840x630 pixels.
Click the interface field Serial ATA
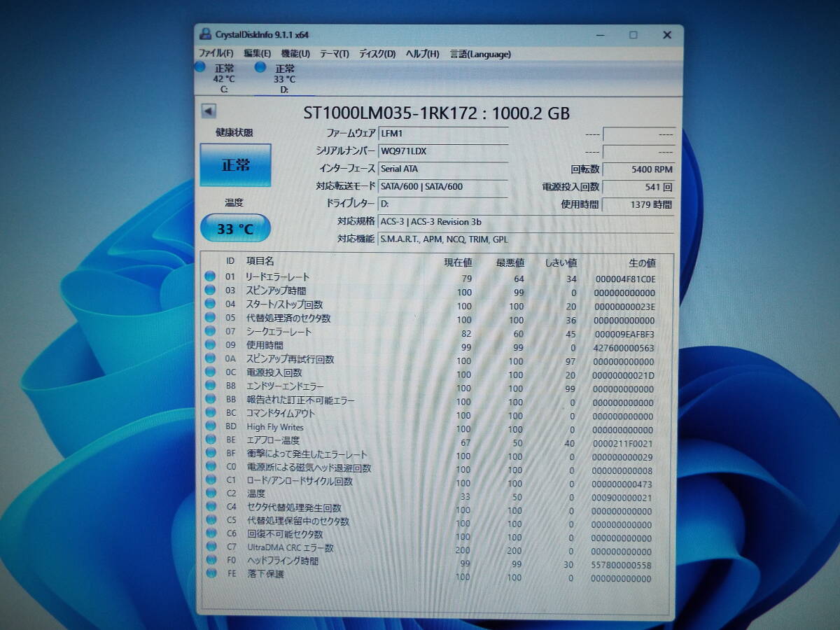tap(443, 169)
